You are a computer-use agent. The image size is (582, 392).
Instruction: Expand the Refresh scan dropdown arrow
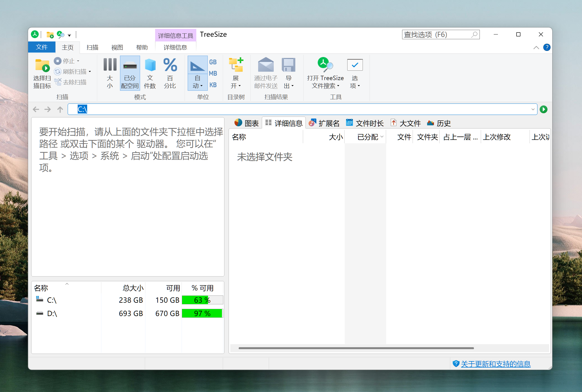click(90, 72)
